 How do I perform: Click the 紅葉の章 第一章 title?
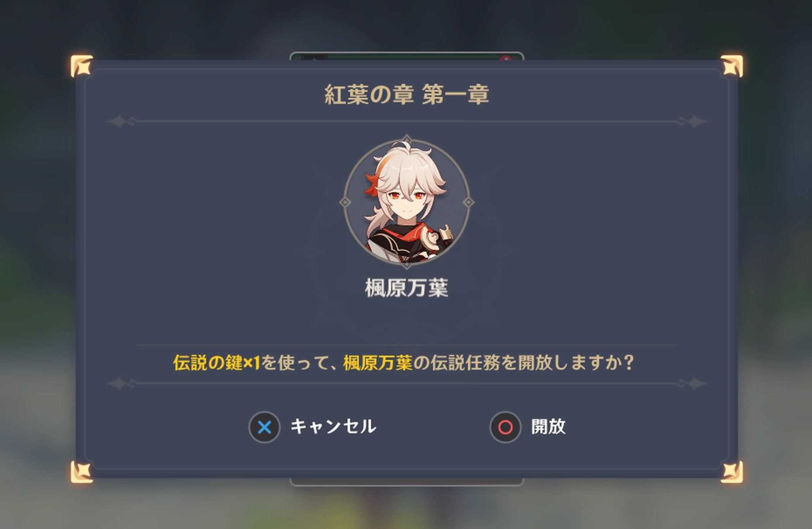pyautogui.click(x=406, y=95)
